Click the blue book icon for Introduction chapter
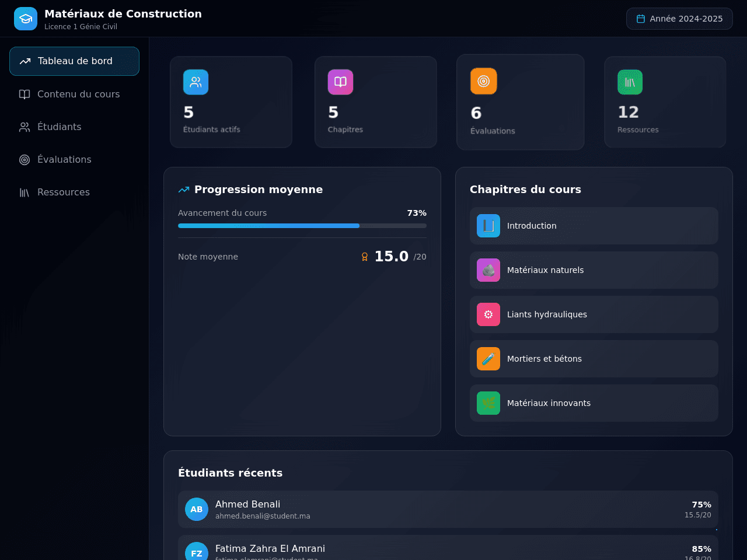 click(488, 226)
